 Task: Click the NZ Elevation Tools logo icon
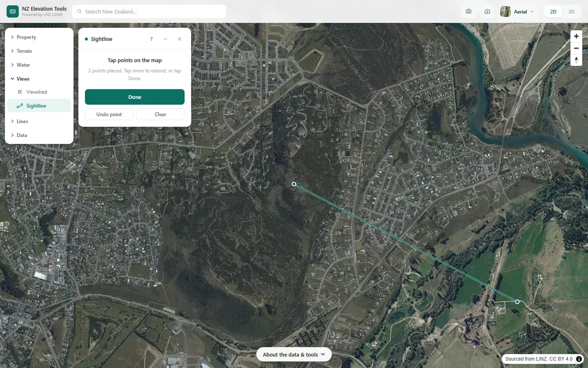pyautogui.click(x=13, y=11)
